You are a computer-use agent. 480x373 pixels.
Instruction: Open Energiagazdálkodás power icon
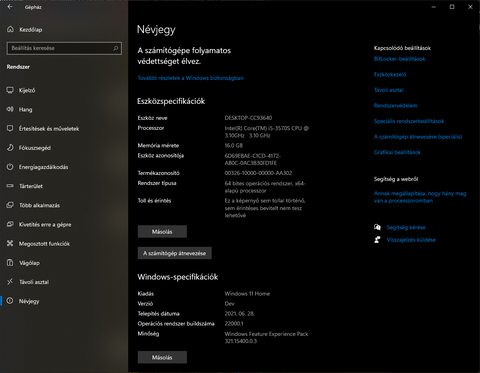click(10, 167)
